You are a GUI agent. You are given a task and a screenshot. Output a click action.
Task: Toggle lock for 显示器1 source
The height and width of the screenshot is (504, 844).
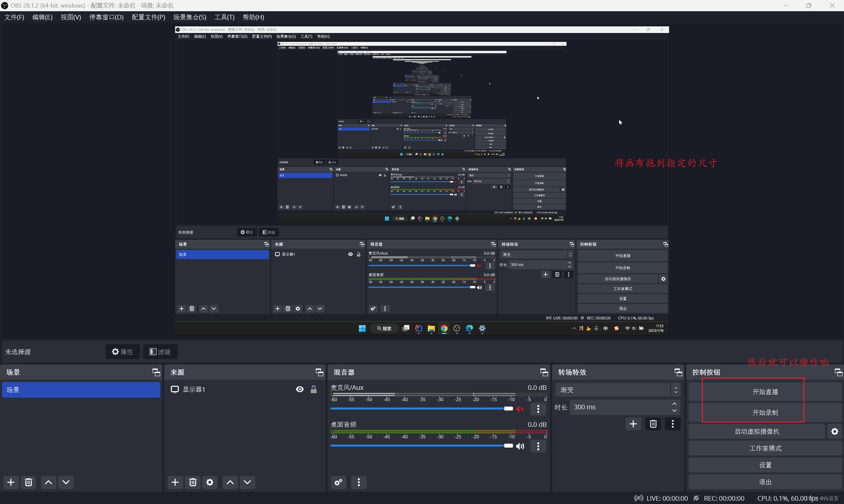[x=314, y=389]
